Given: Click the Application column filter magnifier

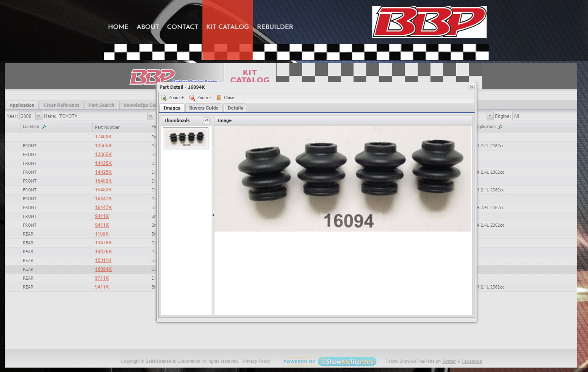Looking at the screenshot, I should point(500,127).
